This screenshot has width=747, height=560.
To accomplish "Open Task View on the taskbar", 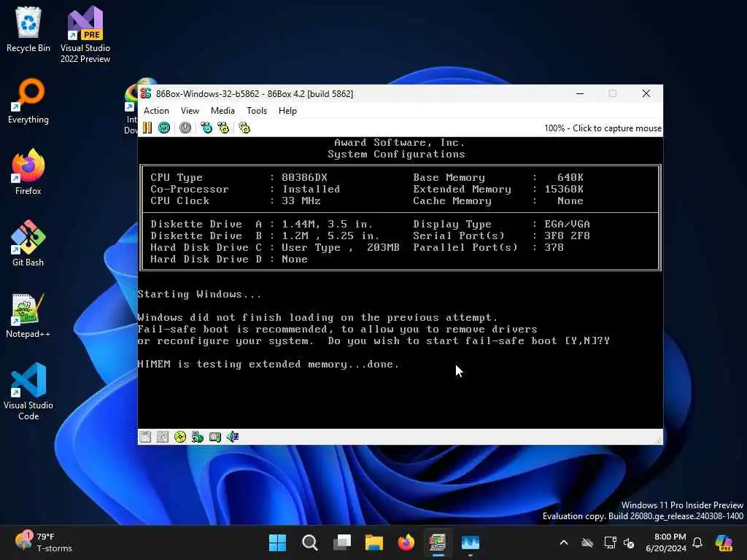I will 342,542.
